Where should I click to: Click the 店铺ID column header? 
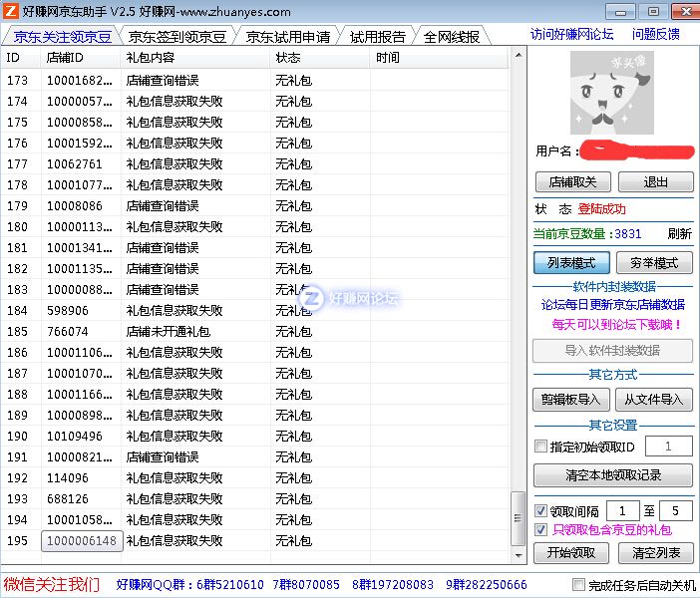[x=81, y=58]
